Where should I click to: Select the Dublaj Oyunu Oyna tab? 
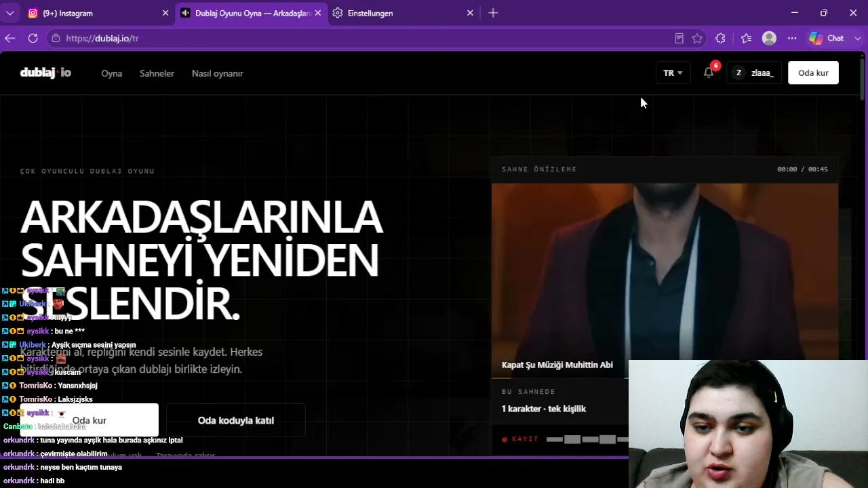[252, 13]
